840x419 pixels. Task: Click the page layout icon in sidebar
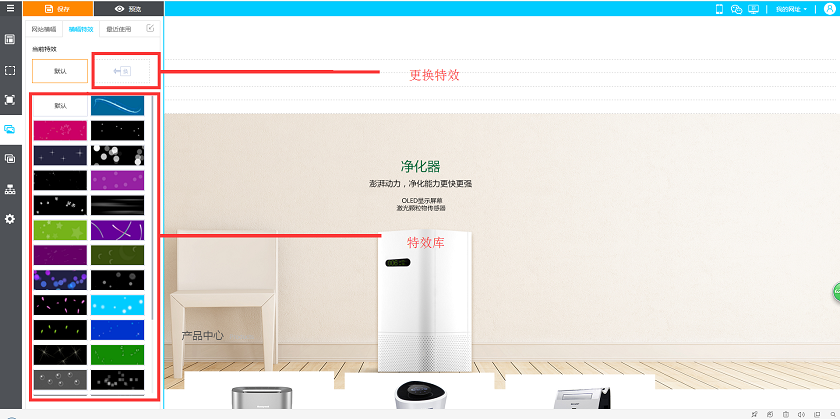[10, 39]
